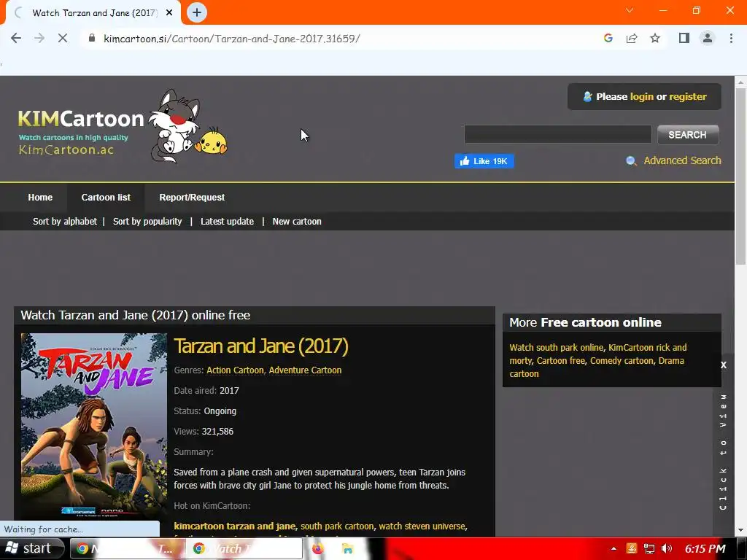Open the Cartoon list menu

pyautogui.click(x=106, y=197)
